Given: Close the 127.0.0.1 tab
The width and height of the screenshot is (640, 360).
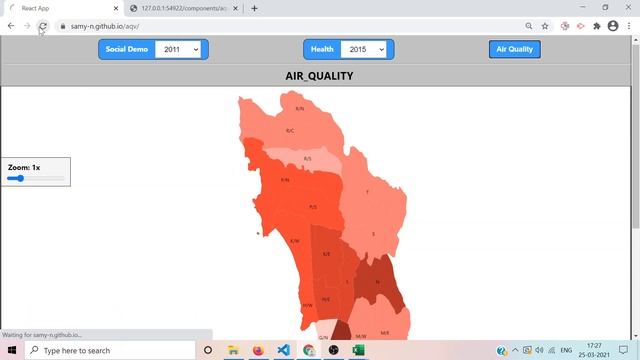Looking at the screenshot, I should [235, 8].
